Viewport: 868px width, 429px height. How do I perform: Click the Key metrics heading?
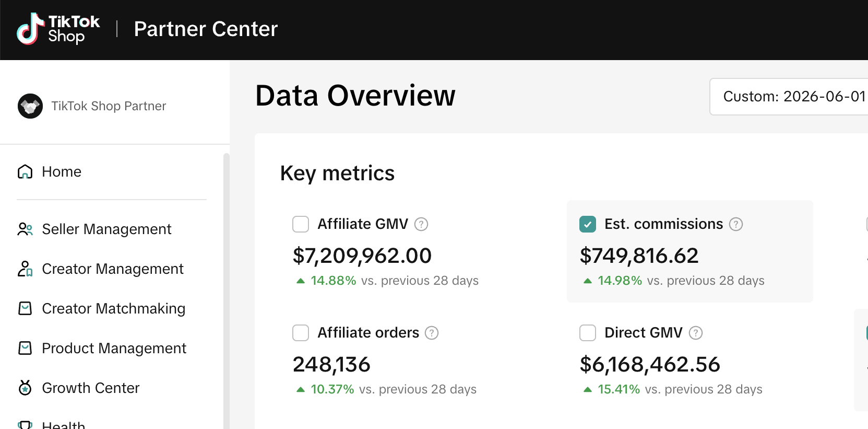coord(337,173)
